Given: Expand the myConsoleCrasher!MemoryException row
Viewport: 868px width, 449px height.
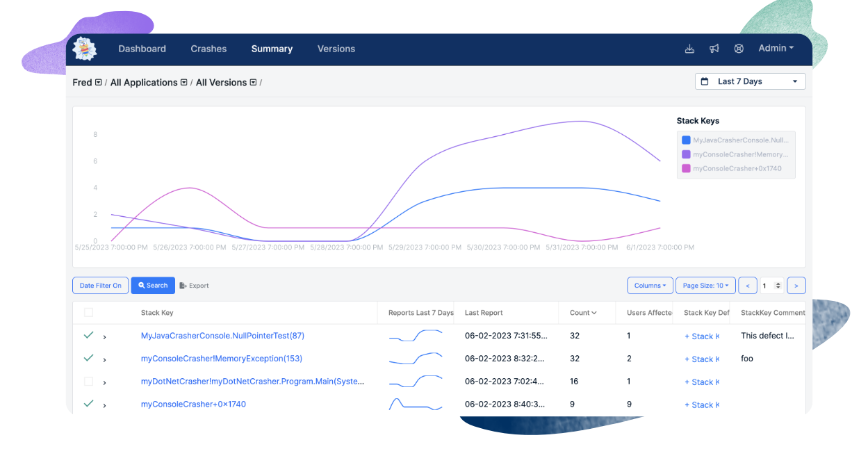Looking at the screenshot, I should tap(105, 360).
